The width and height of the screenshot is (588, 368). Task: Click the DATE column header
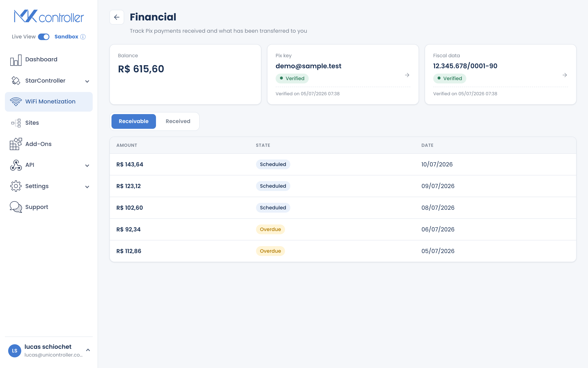pyautogui.click(x=427, y=145)
